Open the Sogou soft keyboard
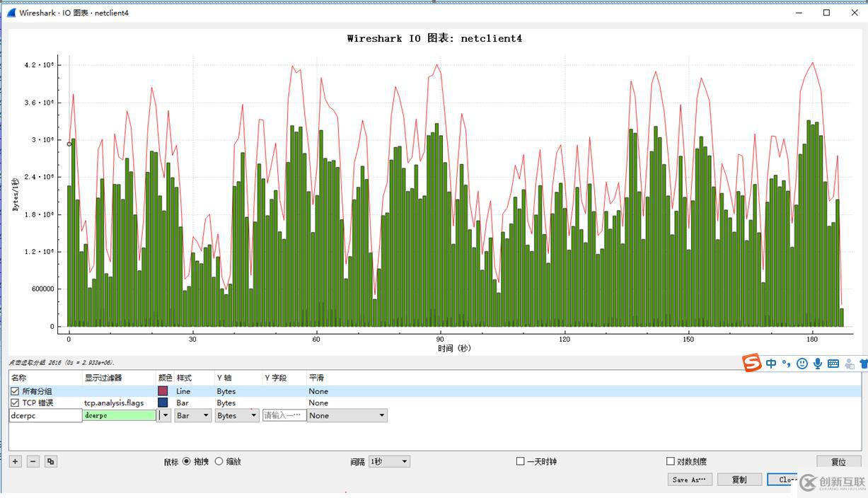 click(x=833, y=364)
